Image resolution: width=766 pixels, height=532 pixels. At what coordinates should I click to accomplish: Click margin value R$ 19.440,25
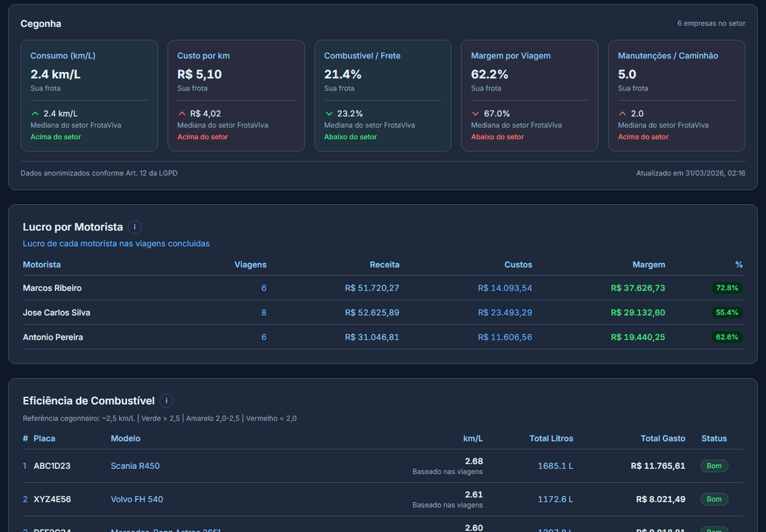tap(638, 337)
